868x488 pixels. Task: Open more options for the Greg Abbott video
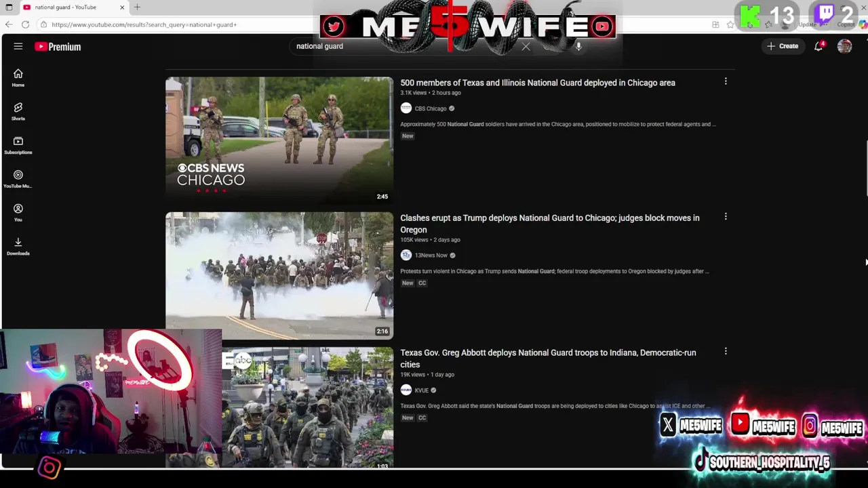click(726, 351)
